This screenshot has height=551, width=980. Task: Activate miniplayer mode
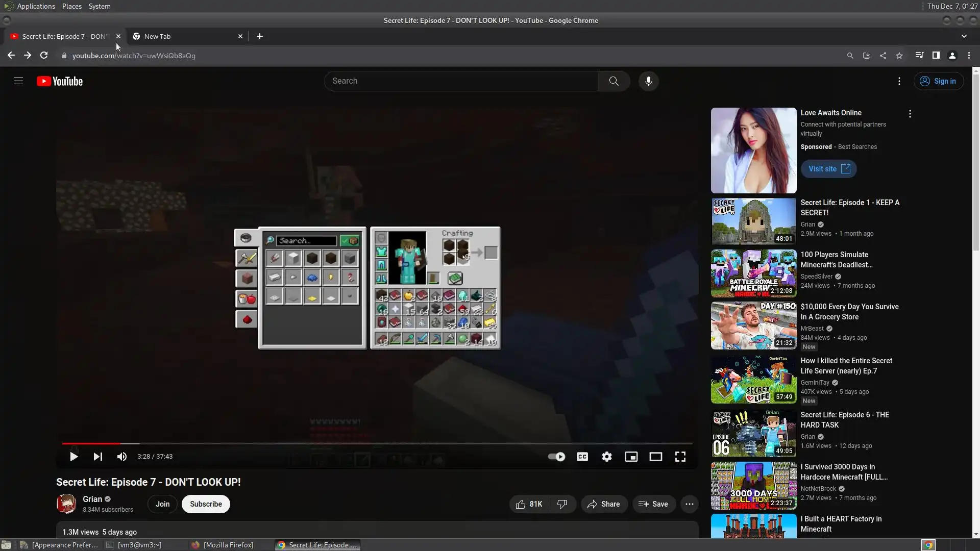tap(631, 457)
